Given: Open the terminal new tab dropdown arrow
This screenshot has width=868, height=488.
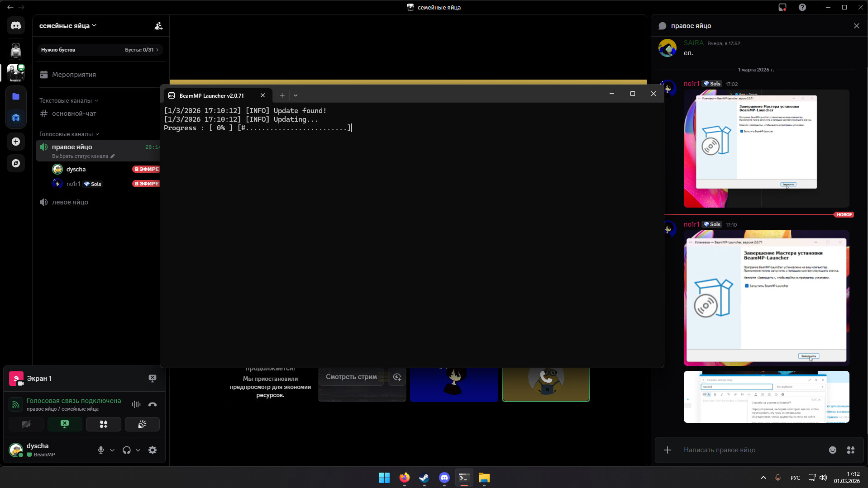Looking at the screenshot, I should [296, 95].
